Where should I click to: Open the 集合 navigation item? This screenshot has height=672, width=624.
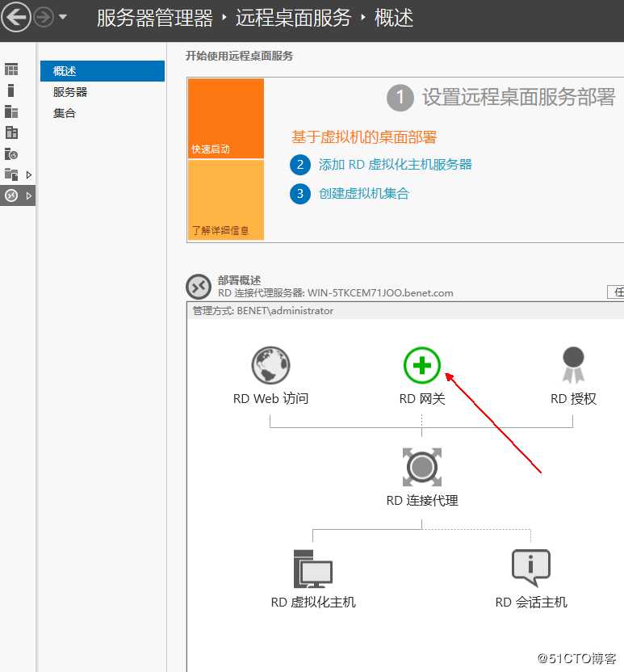[65, 113]
